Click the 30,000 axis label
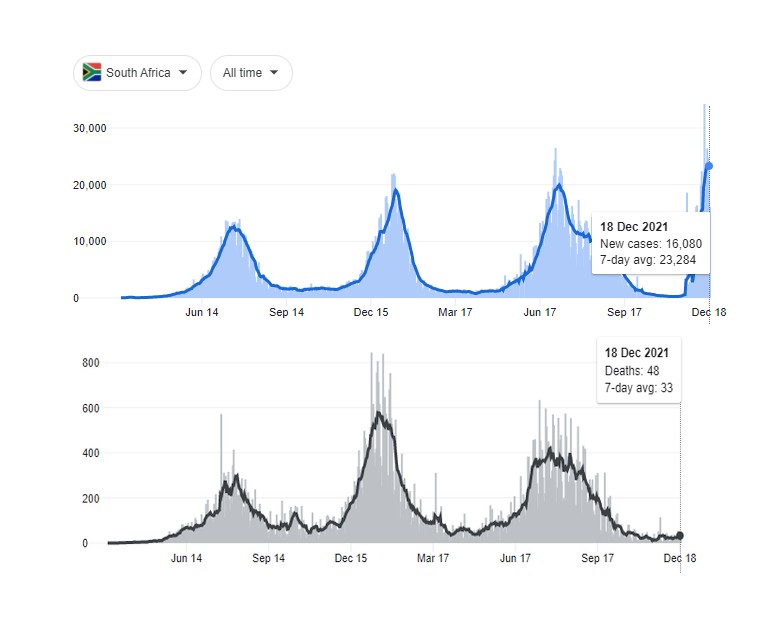The height and width of the screenshot is (636, 784). tap(90, 128)
